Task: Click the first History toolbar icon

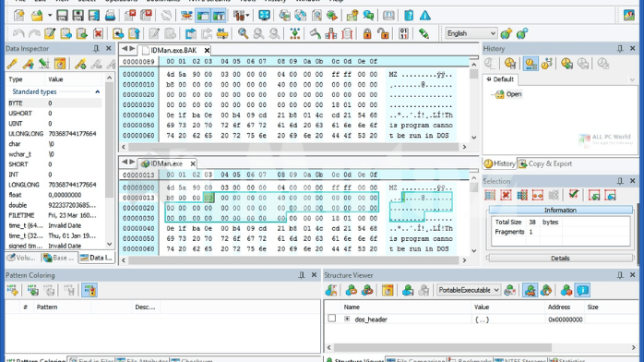Action: tap(490, 64)
